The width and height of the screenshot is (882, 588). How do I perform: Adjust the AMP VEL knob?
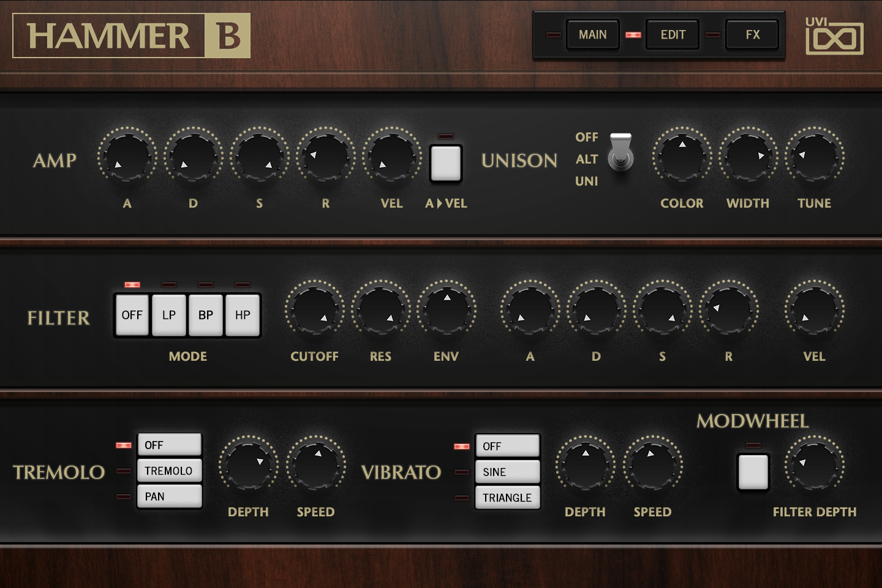pos(391,157)
